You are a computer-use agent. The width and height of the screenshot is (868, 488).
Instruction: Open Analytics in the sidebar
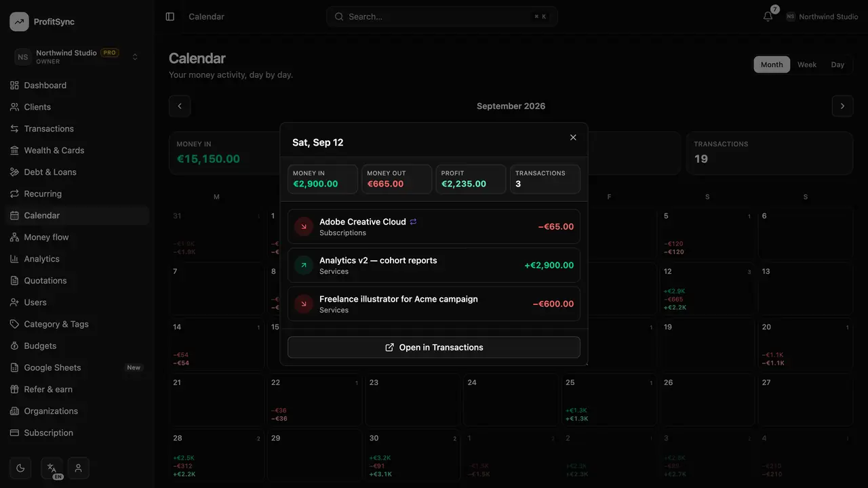tap(77, 259)
